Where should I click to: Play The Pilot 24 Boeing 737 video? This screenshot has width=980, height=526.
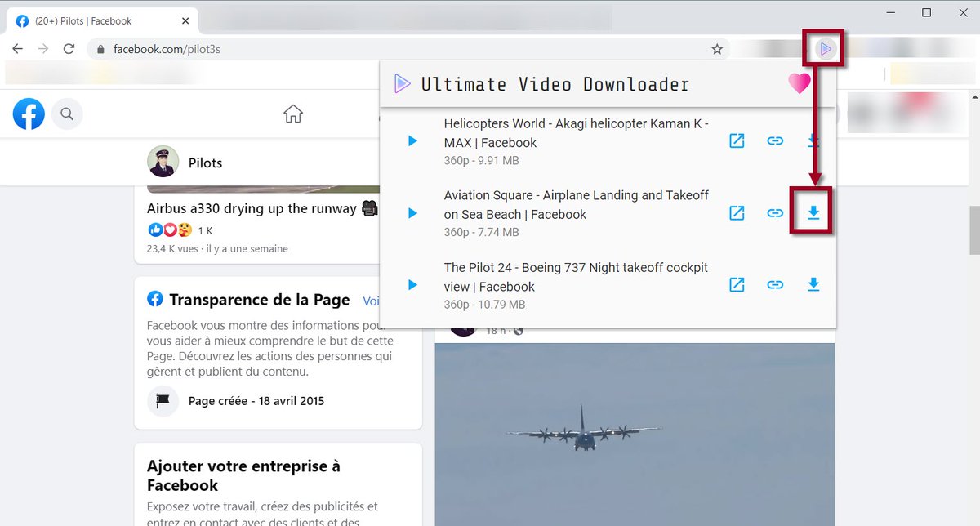click(x=412, y=285)
